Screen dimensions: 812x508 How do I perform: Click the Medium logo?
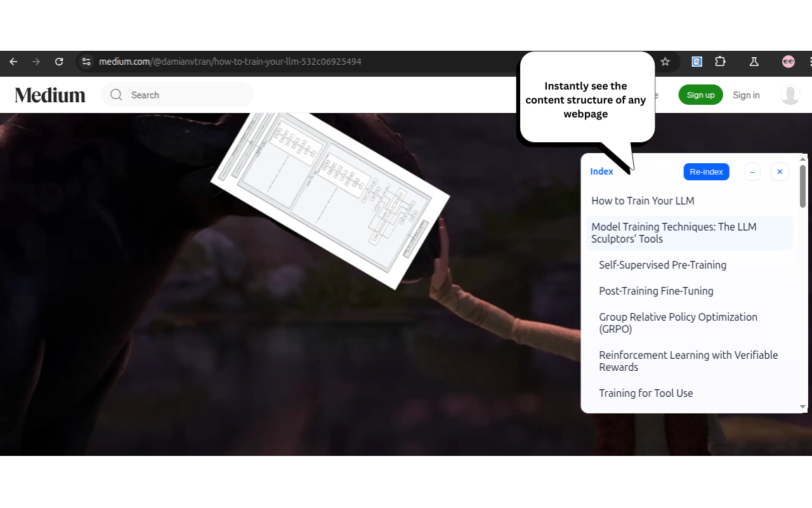pos(50,95)
